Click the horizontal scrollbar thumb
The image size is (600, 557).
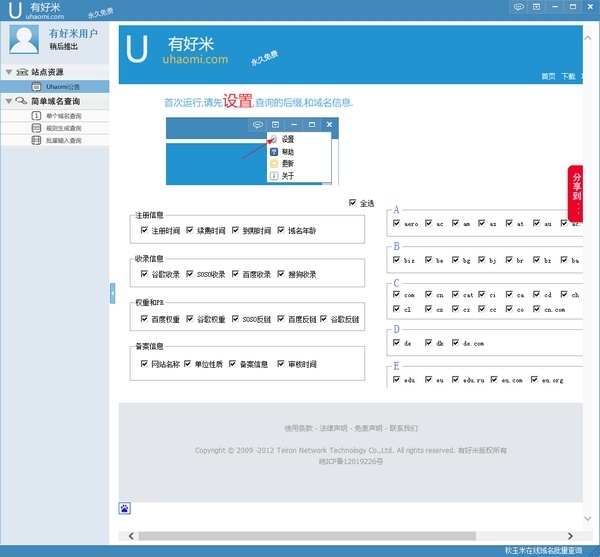coord(307,536)
